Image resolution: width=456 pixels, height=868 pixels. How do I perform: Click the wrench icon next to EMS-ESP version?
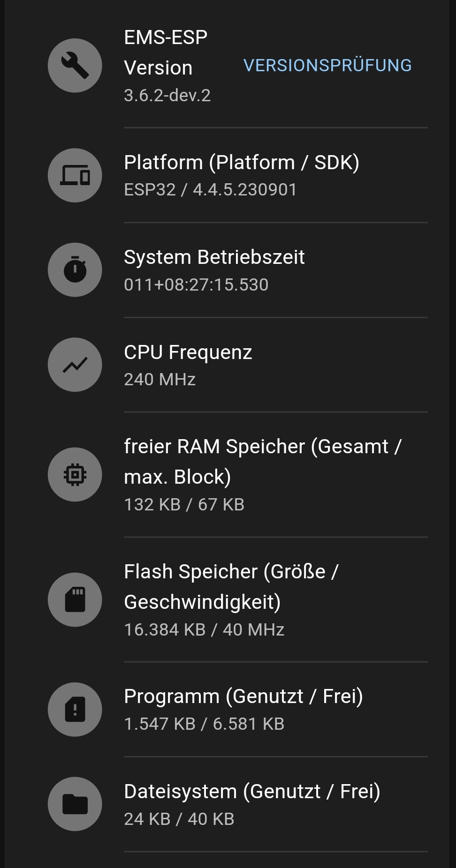pyautogui.click(x=75, y=66)
